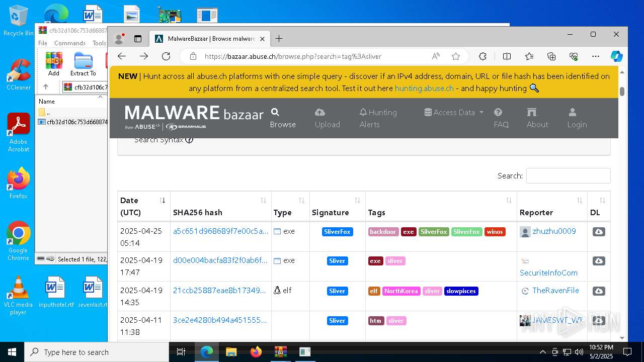Open Edge split screen icon
The height and width of the screenshot is (362, 644).
point(507,56)
